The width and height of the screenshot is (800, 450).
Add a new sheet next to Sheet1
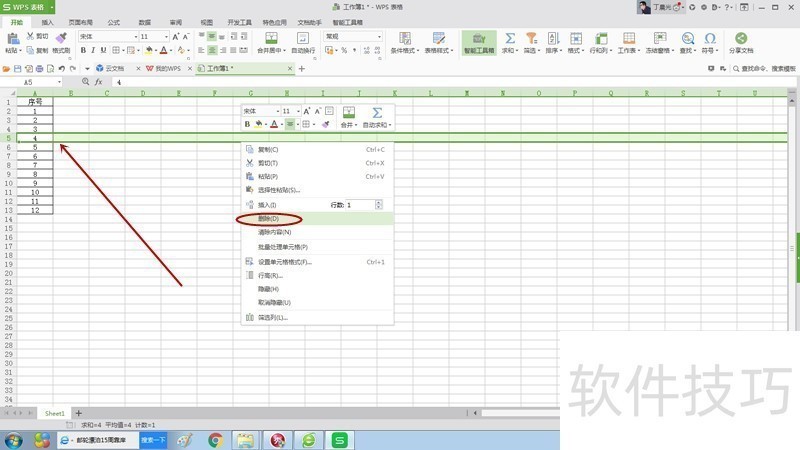point(79,413)
